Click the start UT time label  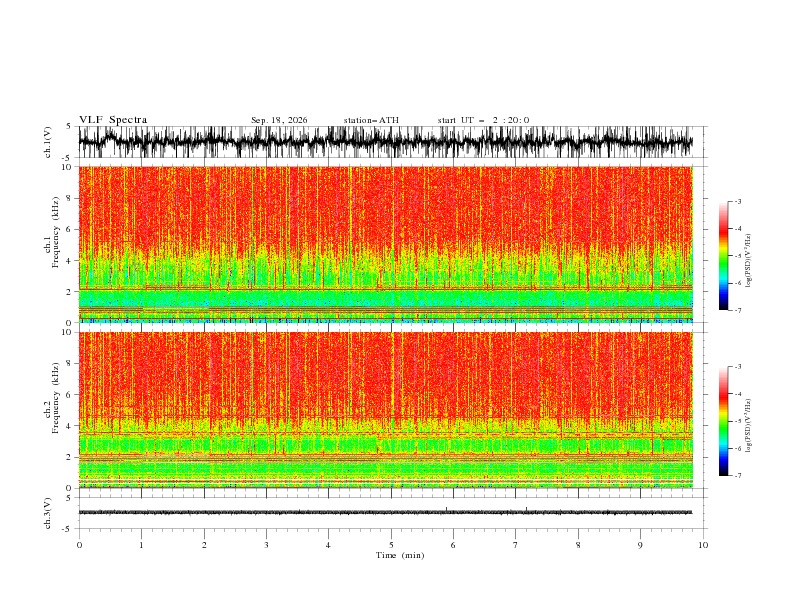coord(483,120)
